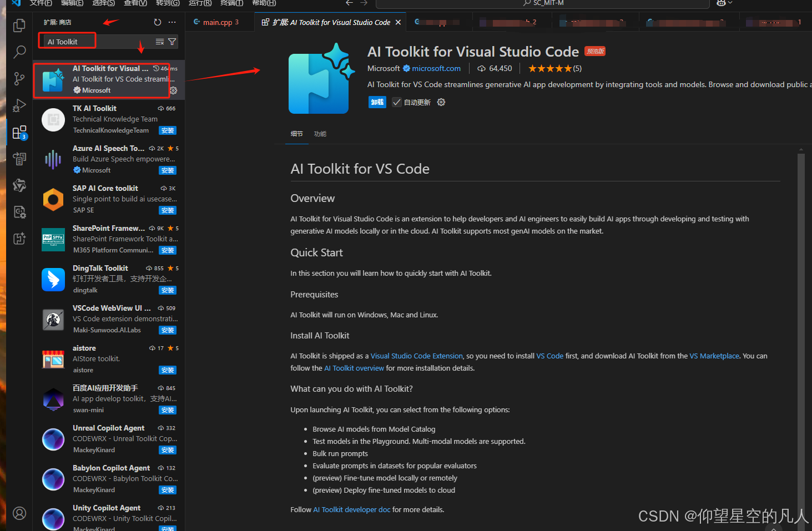This screenshot has width=812, height=531.
Task: Switch to the 功能 tab
Action: (320, 134)
